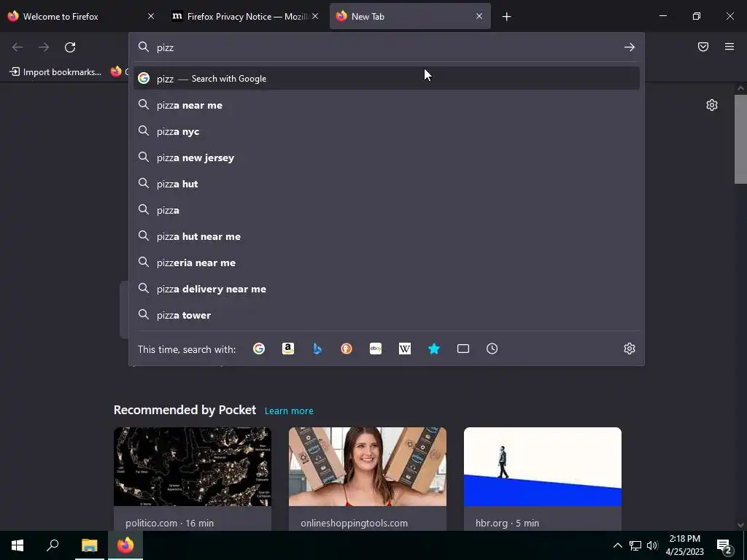Open search settings gear in dropdown

coord(630,349)
